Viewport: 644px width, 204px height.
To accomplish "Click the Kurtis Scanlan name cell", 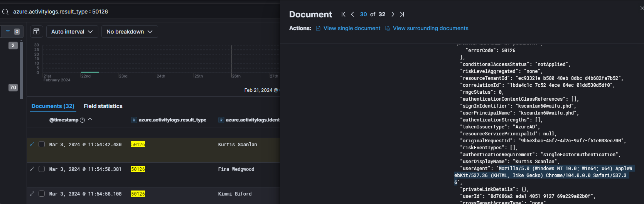I will pos(238,145).
